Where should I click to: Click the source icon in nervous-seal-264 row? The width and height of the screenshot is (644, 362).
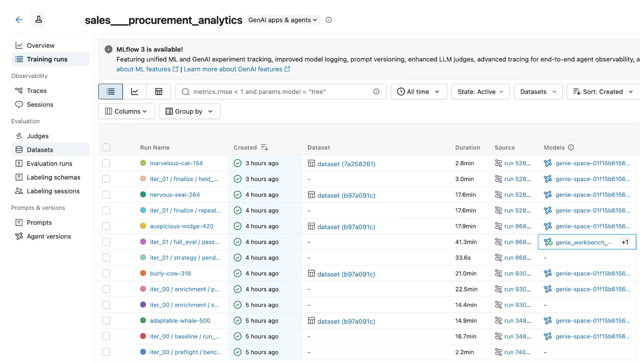pyautogui.click(x=499, y=195)
